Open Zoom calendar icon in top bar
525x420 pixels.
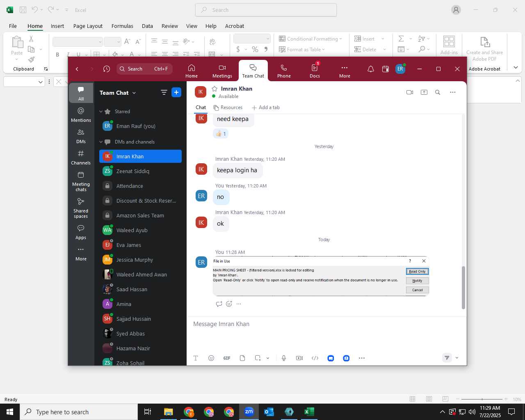tap(386, 69)
